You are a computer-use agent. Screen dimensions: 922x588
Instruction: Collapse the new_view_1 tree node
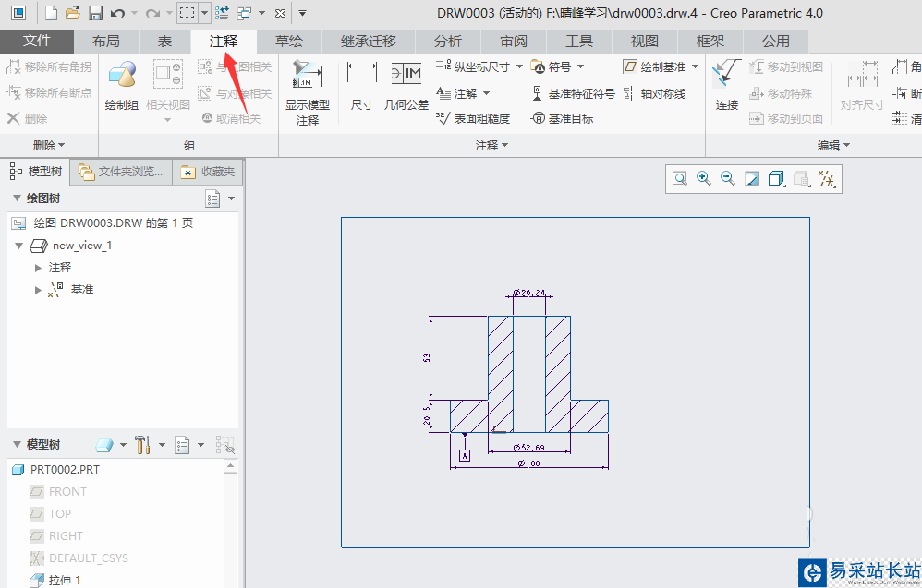pos(18,246)
